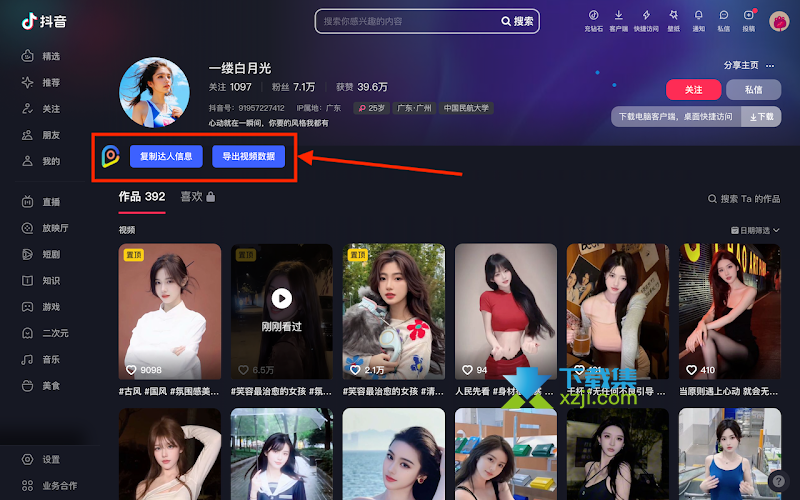The height and width of the screenshot is (500, 800).
Task: Open the first pinned video with 9098 likes
Action: tap(170, 311)
